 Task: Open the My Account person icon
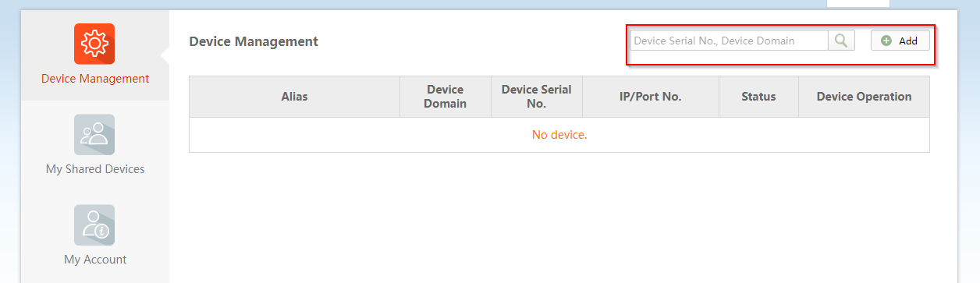click(94, 225)
